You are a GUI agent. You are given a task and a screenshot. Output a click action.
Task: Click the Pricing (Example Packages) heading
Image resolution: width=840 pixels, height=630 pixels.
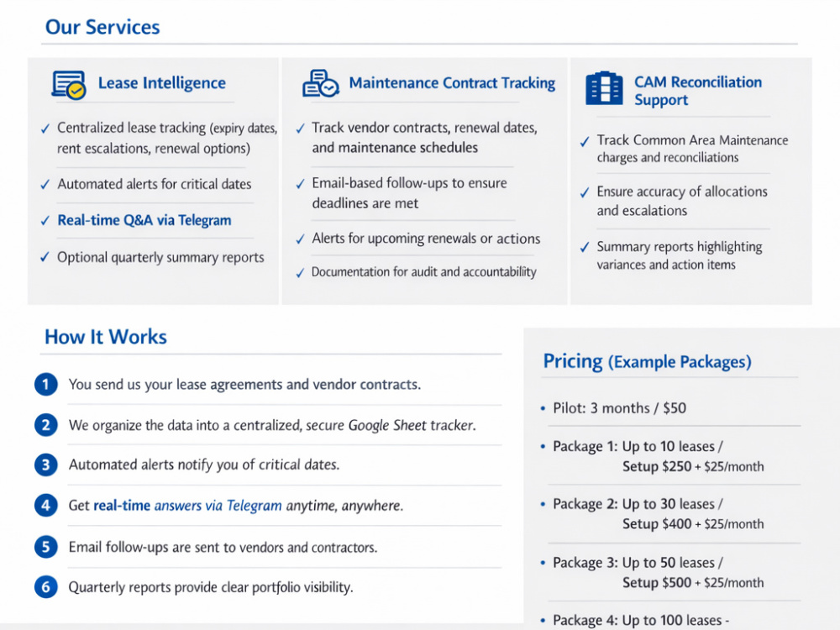(x=647, y=361)
